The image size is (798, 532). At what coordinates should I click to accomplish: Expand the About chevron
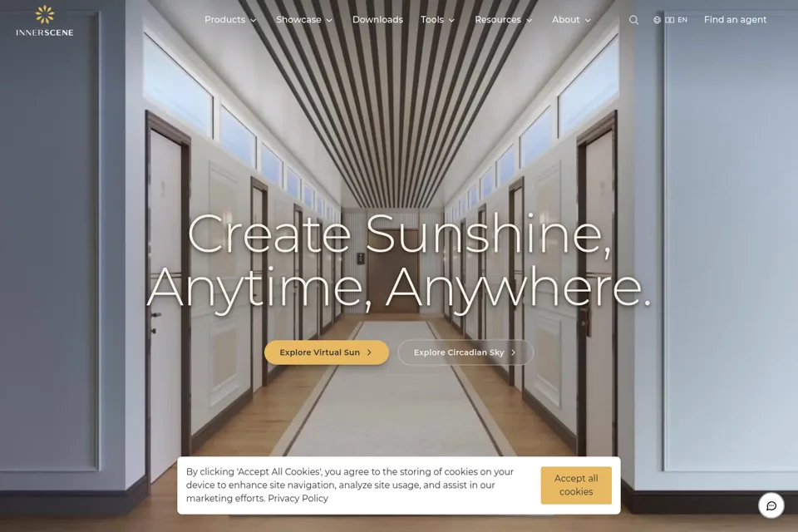point(588,20)
